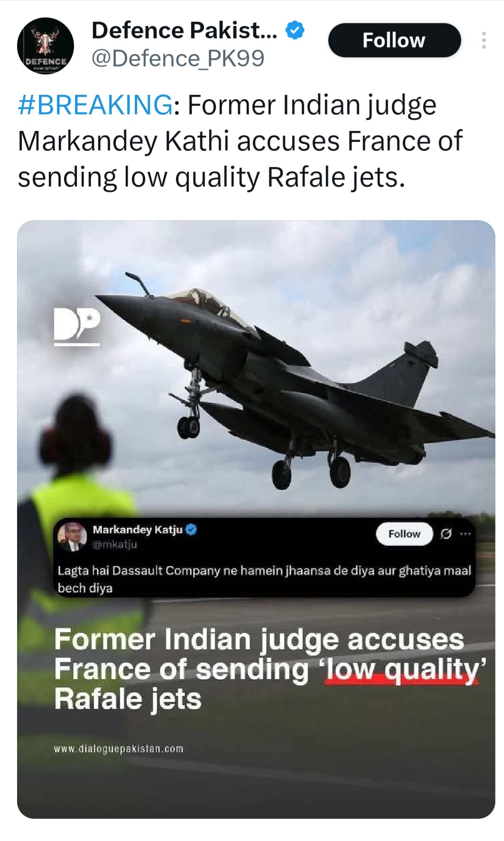The width and height of the screenshot is (504, 841).
Task: Click the Grok icon in embedded tweet
Action: [x=446, y=534]
